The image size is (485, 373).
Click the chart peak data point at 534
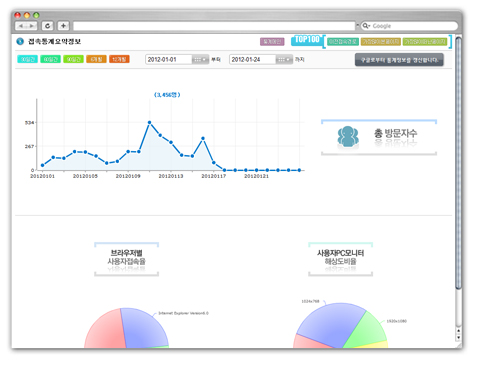click(x=149, y=123)
